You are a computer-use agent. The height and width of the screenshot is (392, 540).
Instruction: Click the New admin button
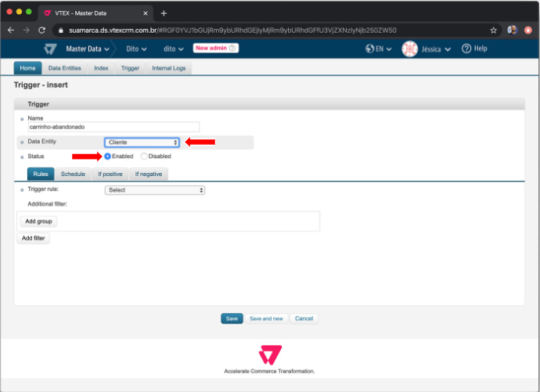point(216,49)
